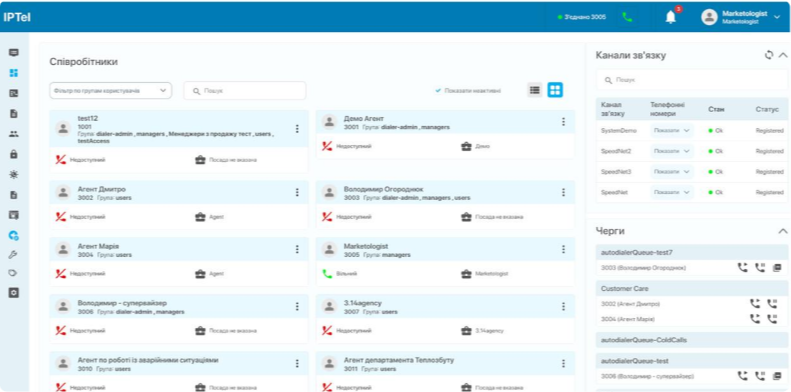Open options menu for Володимир - супервайзер card
Screen dimensions: 791x392
(x=297, y=306)
